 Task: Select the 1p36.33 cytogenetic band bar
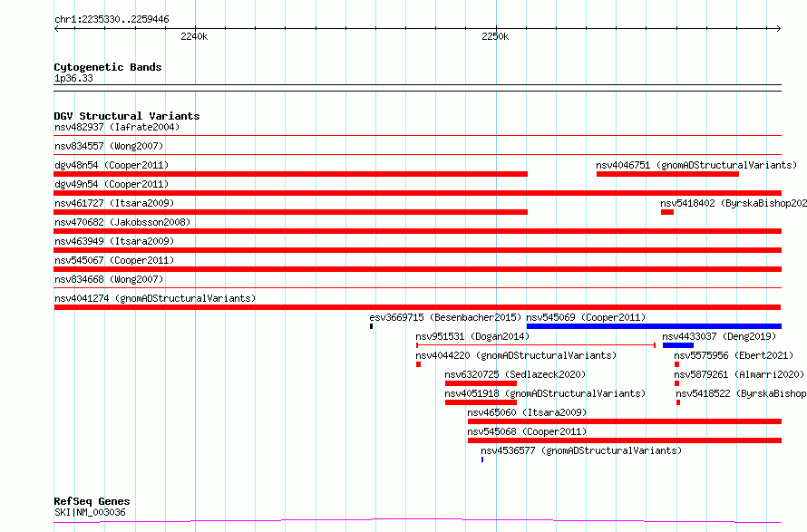[x=417, y=88]
